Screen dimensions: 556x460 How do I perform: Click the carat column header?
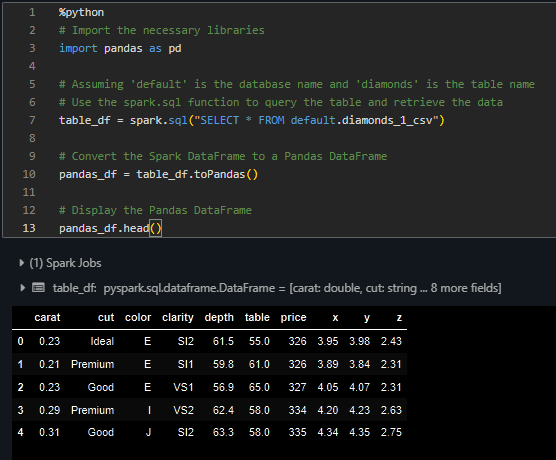pyautogui.click(x=47, y=317)
